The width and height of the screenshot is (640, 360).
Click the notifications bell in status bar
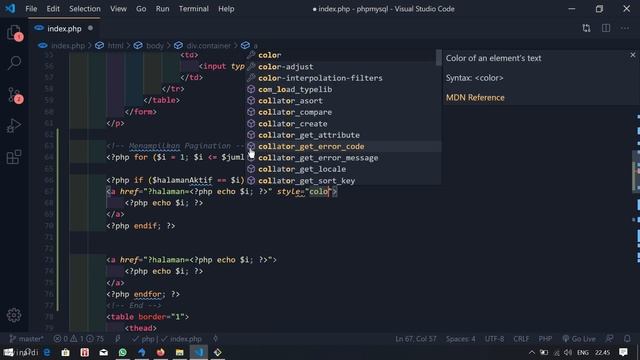point(627,339)
